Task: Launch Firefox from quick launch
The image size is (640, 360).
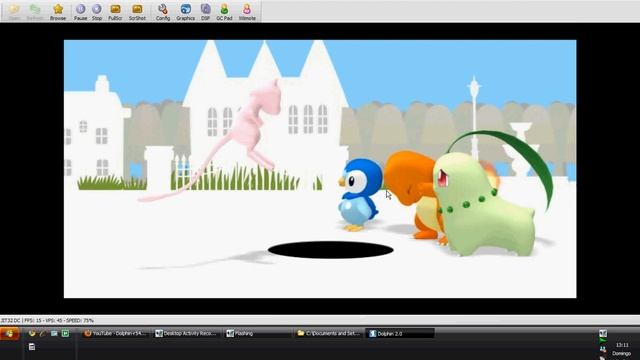Action: [32, 333]
